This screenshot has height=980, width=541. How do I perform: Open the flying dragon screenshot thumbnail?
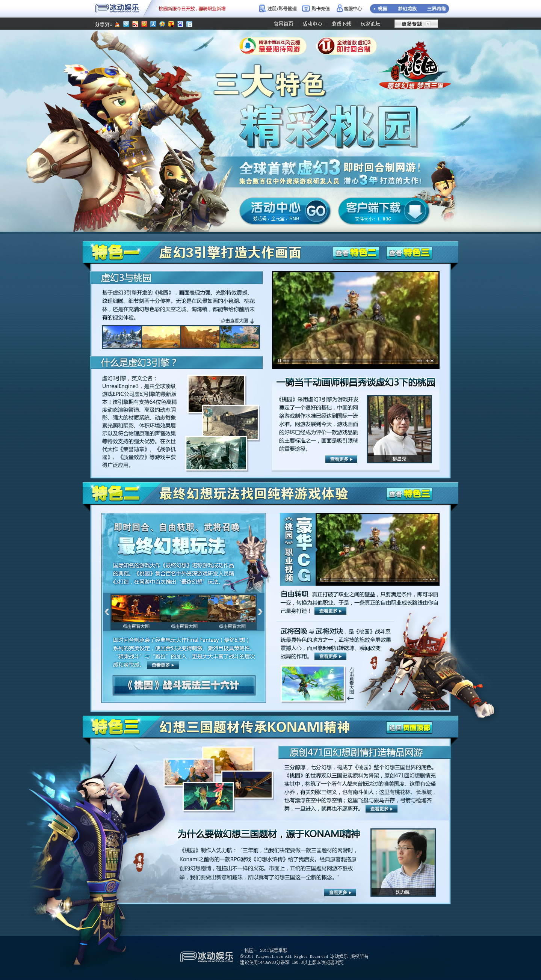[312, 683]
